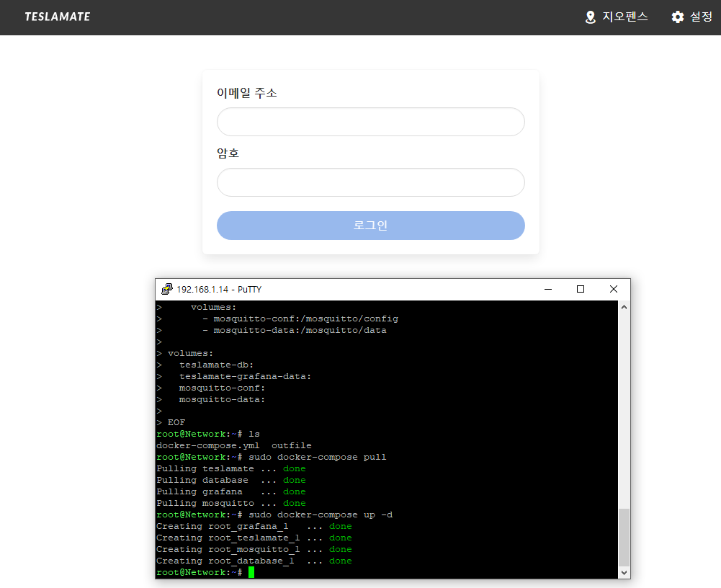The image size is (721, 588).
Task: Click the 암호 label
Action: pyautogui.click(x=228, y=153)
